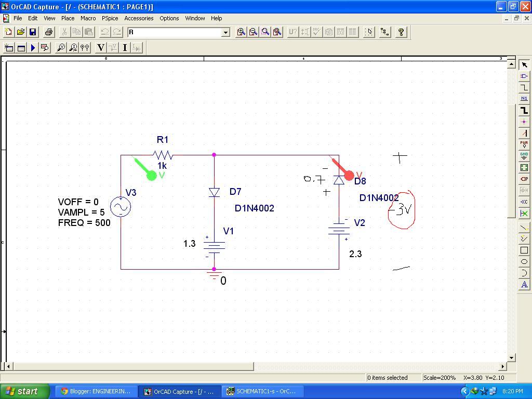This screenshot has width=532, height=399.
Task: Open the Options menu
Action: click(169, 18)
